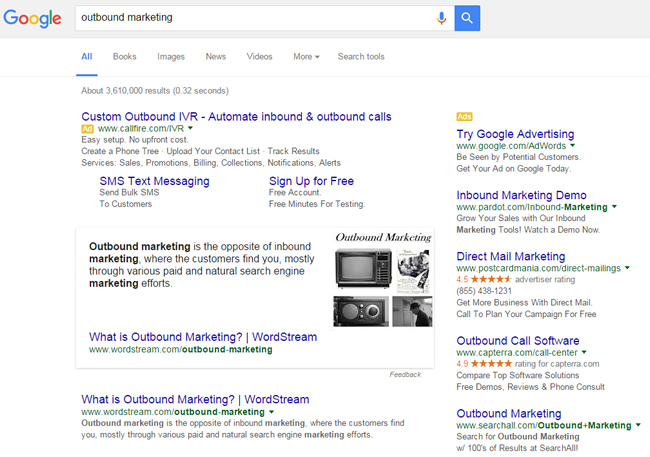Click About 3,610,000 results text
650x457 pixels.
click(155, 90)
